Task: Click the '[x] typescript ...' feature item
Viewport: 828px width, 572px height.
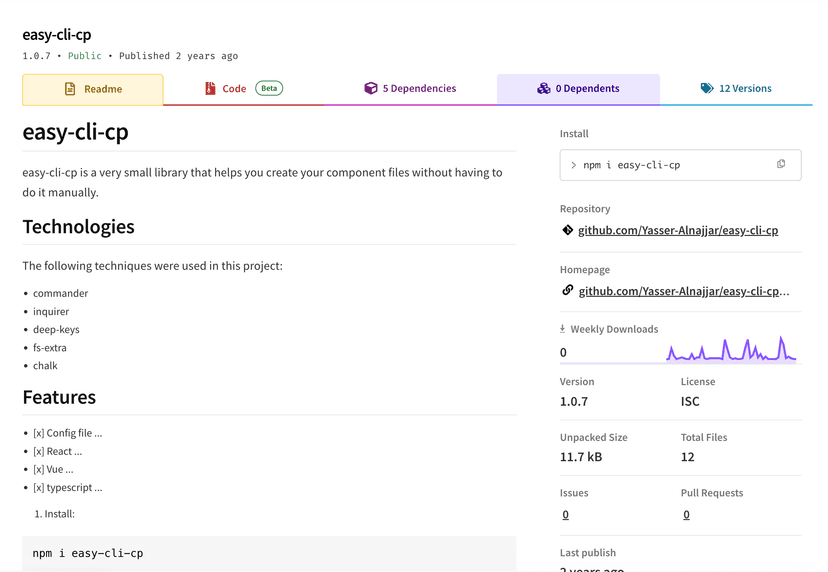Action: 68,487
